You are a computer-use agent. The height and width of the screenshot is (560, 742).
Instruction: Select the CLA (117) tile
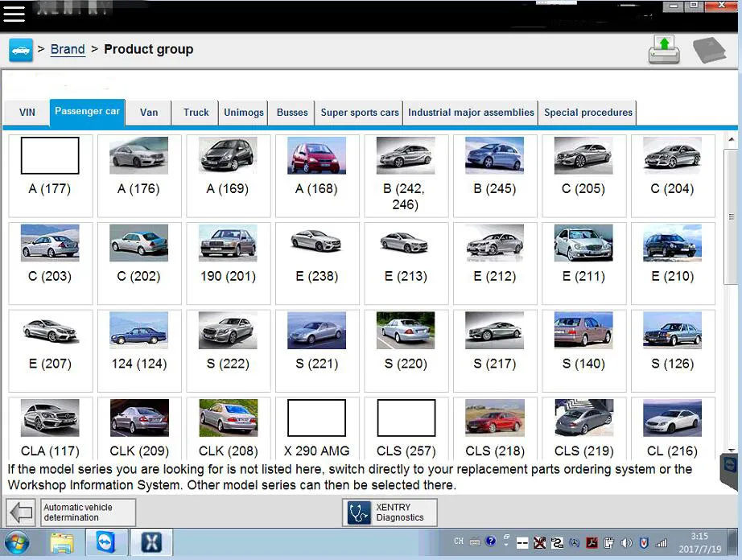pos(50,428)
